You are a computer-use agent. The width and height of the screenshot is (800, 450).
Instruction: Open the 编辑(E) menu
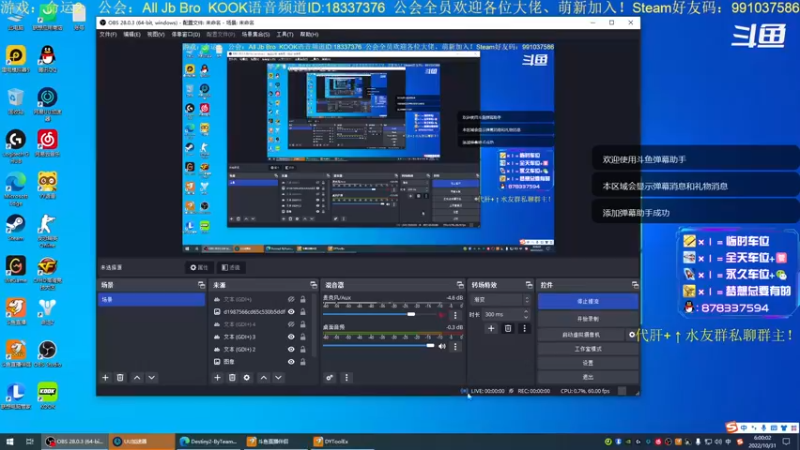click(132, 34)
